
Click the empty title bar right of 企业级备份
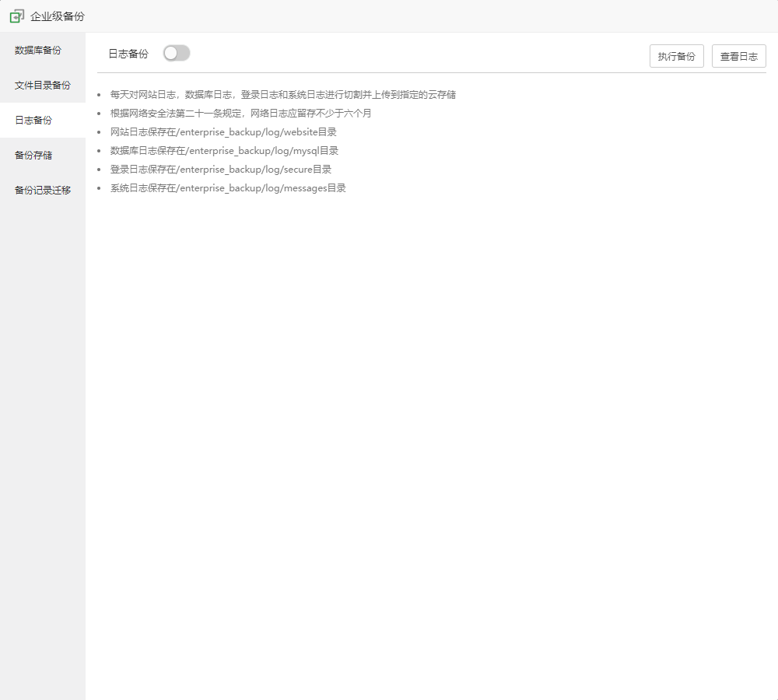428,16
